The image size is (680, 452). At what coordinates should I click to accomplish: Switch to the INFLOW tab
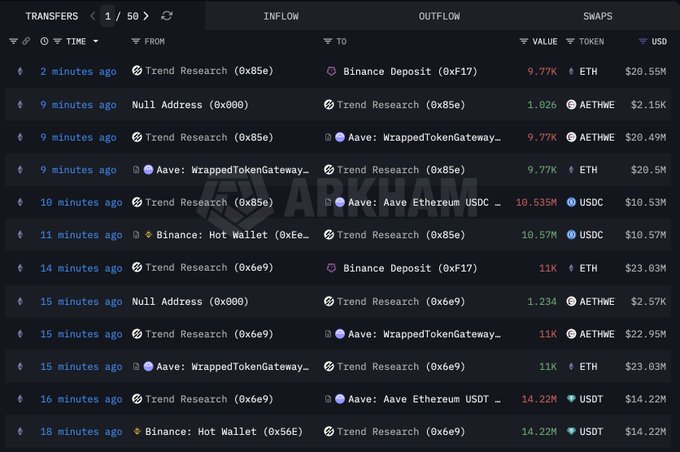click(x=280, y=16)
